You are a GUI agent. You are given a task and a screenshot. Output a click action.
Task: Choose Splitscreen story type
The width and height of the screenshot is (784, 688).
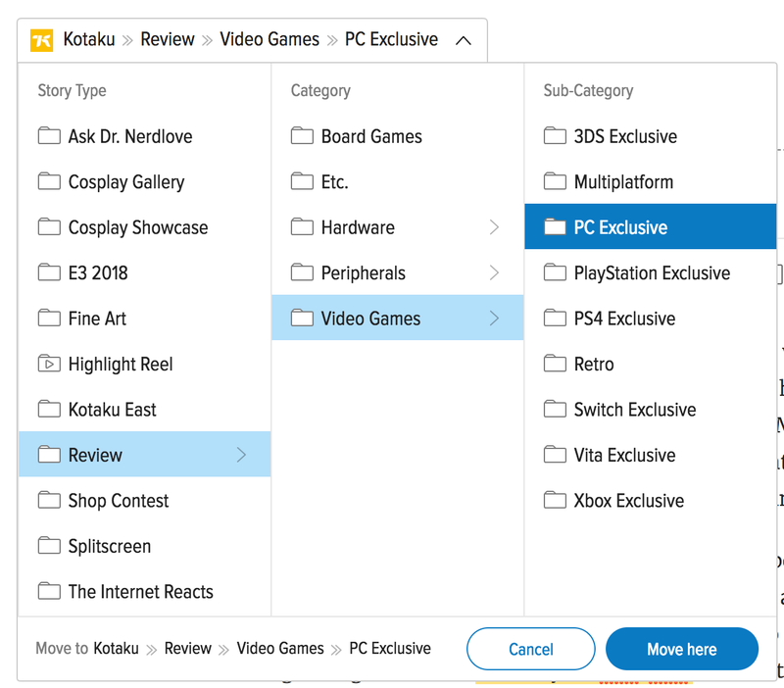tap(145, 546)
